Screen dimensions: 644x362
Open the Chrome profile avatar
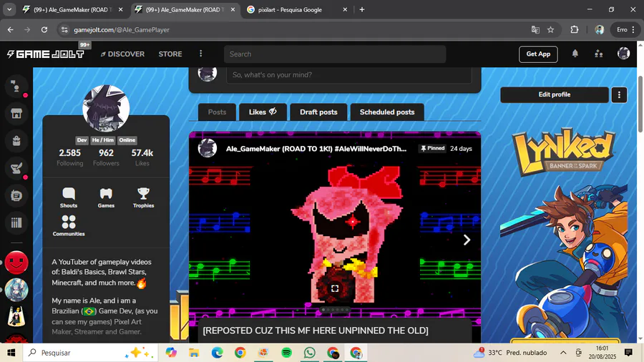pos(599,29)
